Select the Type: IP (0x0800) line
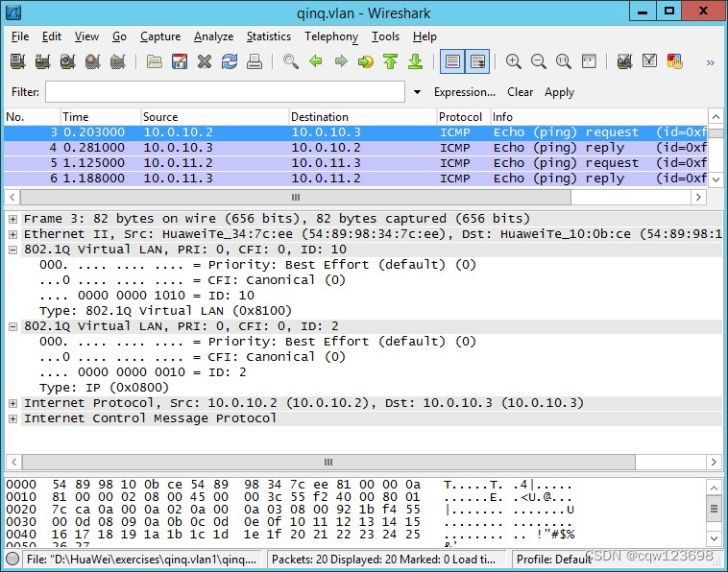This screenshot has height=572, width=728. pyautogui.click(x=104, y=388)
